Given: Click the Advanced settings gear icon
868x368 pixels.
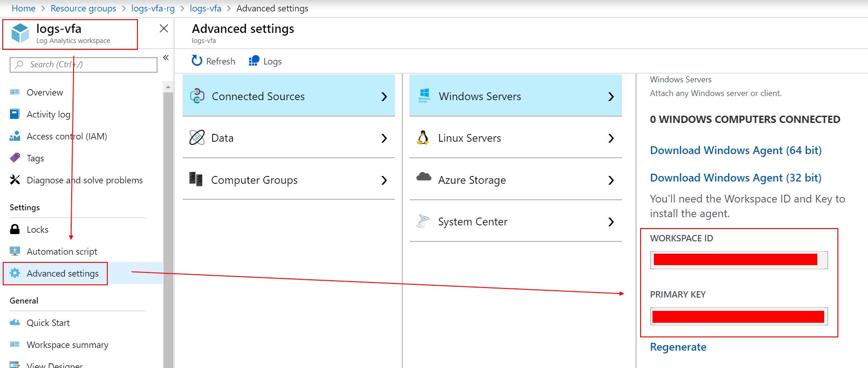Looking at the screenshot, I should pyautogui.click(x=15, y=273).
